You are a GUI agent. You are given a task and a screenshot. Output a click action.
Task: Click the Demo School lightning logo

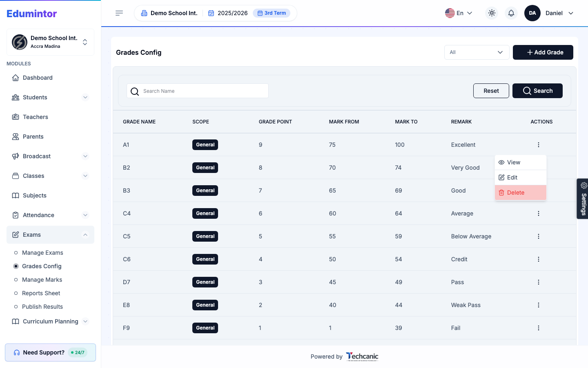pyautogui.click(x=20, y=42)
